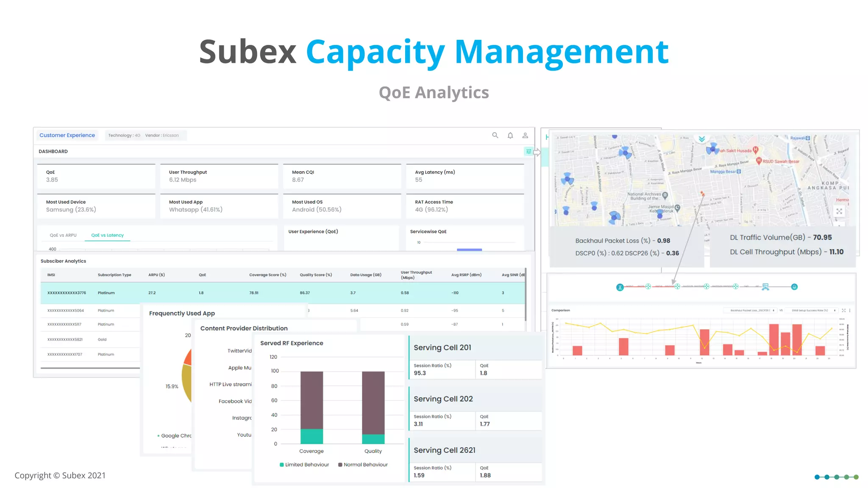Select the cloud node ending the topology
This screenshot has width=868, height=488.
tap(795, 287)
